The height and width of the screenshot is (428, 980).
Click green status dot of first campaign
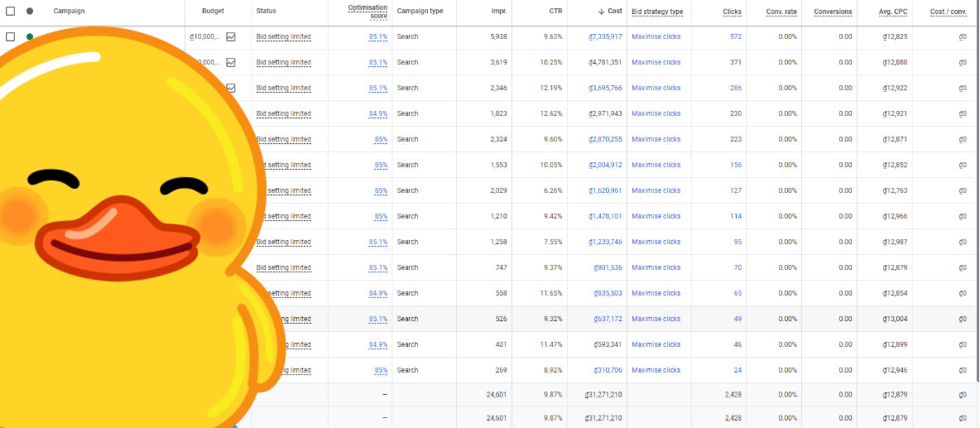click(x=29, y=37)
